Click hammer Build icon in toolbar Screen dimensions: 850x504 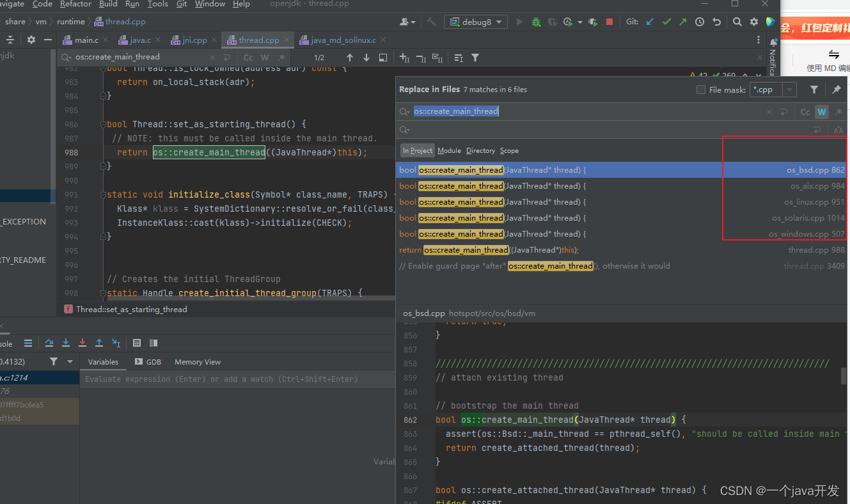click(x=432, y=22)
